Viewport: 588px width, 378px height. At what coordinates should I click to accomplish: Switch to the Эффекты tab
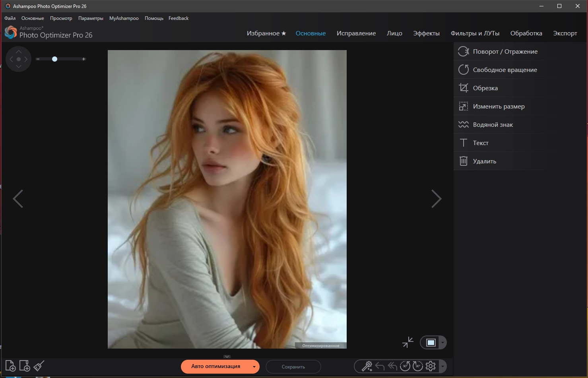tap(426, 33)
